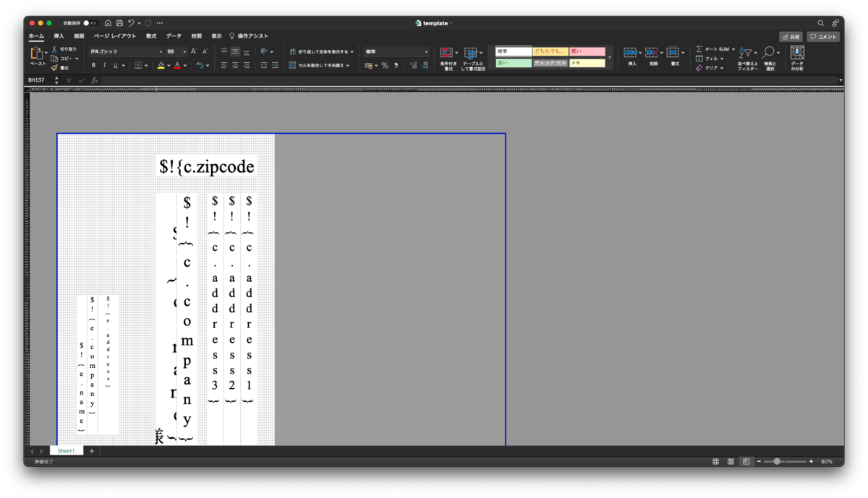The height and width of the screenshot is (498, 868).
Task: Expand the cell styles gallery arrow
Action: point(610,57)
